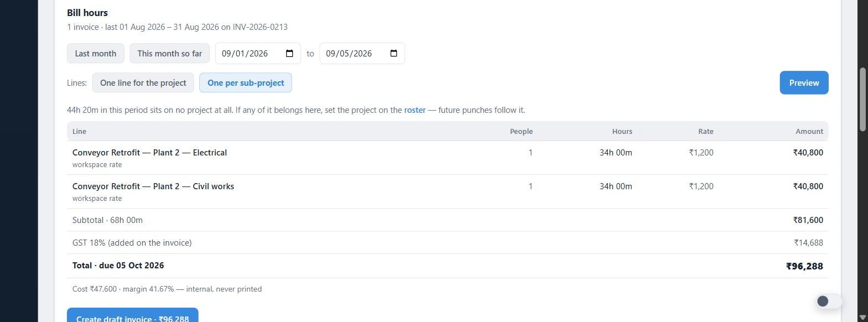Click the 'Total · due 05 Oct 2026' label

pos(118,266)
